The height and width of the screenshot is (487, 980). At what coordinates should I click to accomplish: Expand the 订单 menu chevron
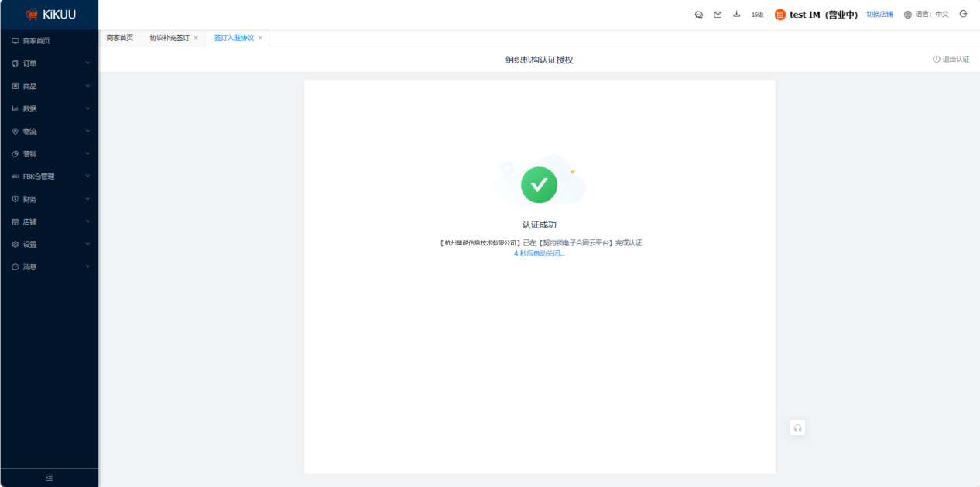point(87,63)
